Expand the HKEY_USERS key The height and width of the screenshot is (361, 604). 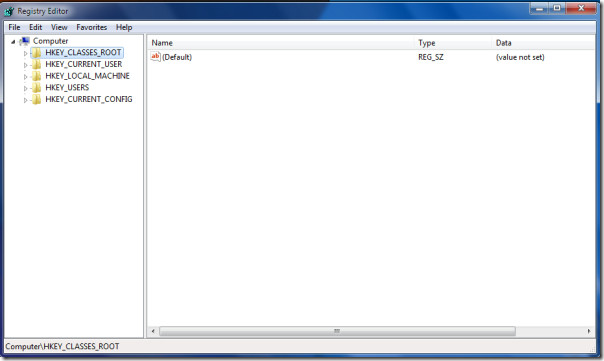point(25,88)
